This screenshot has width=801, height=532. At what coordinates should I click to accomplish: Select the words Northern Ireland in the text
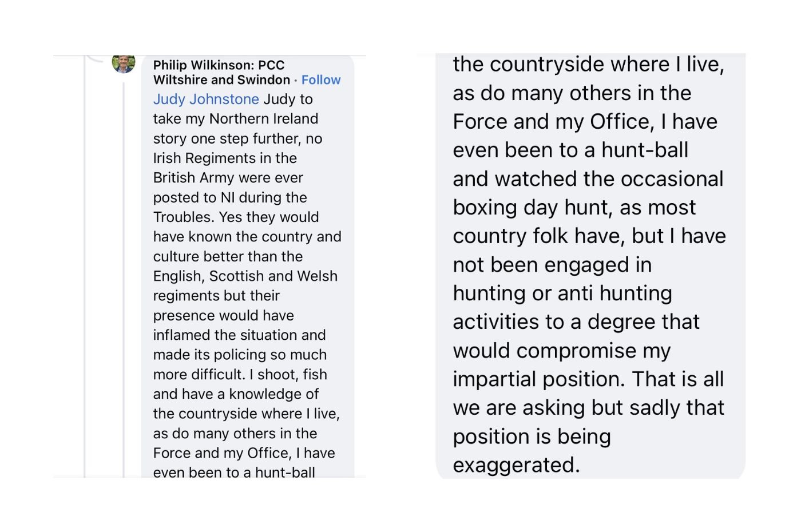[263, 118]
